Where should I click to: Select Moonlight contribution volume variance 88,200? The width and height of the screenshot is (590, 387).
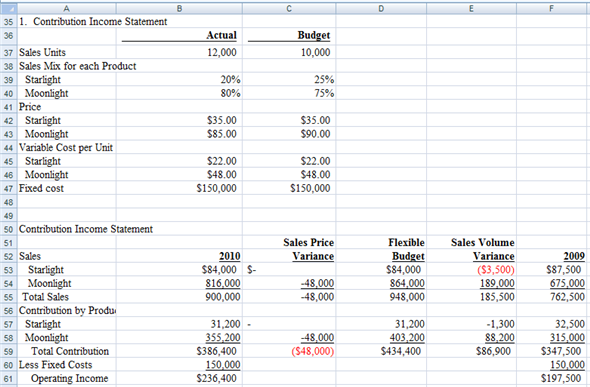pyautogui.click(x=500, y=337)
